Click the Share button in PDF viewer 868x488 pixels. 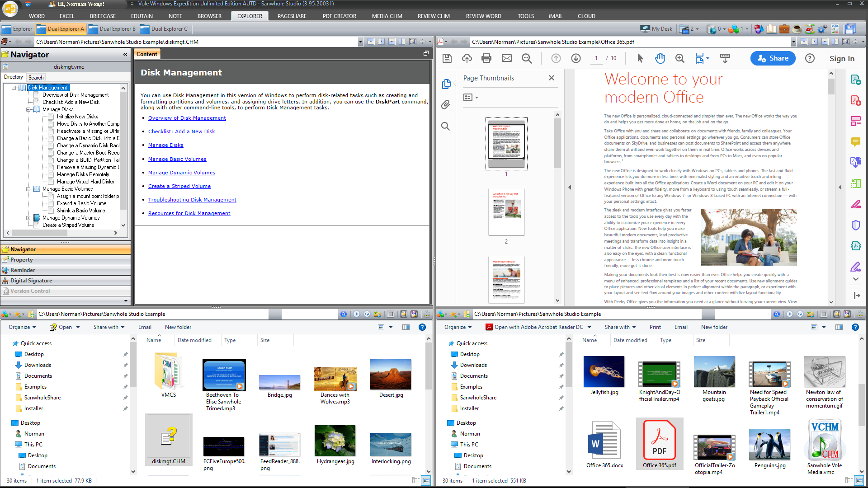pyautogui.click(x=773, y=58)
